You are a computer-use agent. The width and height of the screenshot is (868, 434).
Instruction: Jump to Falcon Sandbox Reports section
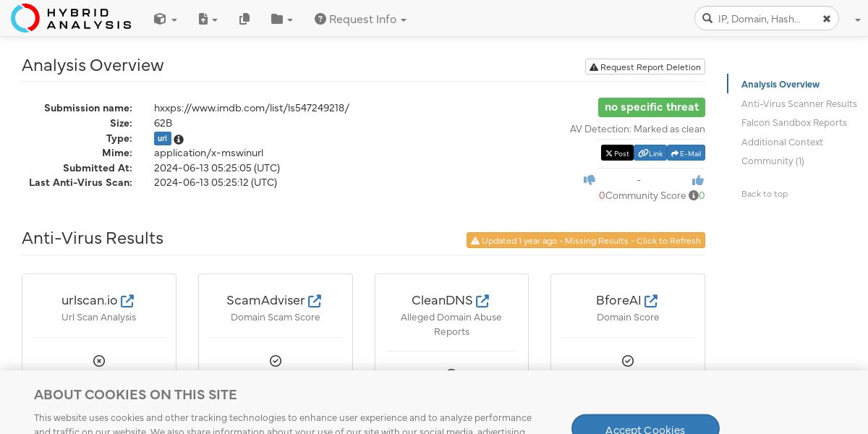[794, 122]
